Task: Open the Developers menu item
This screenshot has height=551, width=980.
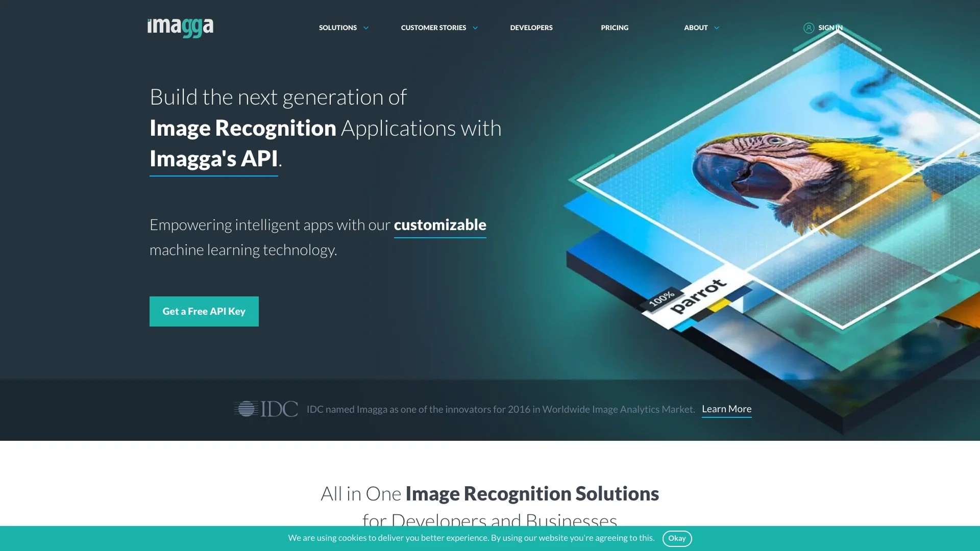Action: pos(531,28)
